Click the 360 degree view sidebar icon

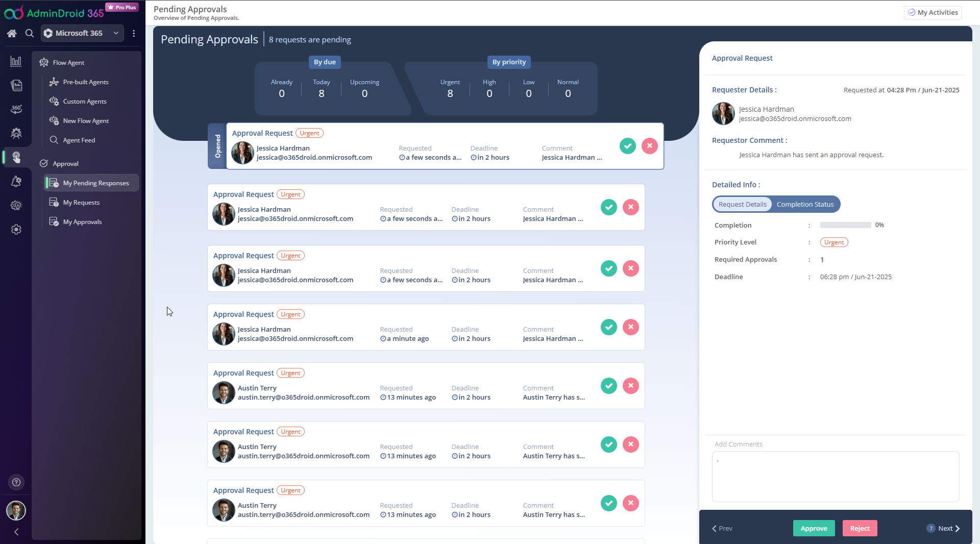[x=16, y=109]
